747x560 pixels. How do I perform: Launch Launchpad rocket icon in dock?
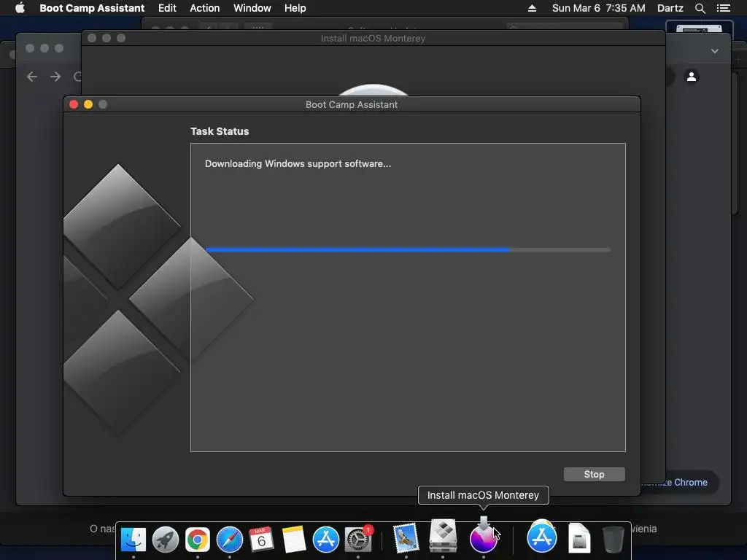tap(166, 540)
